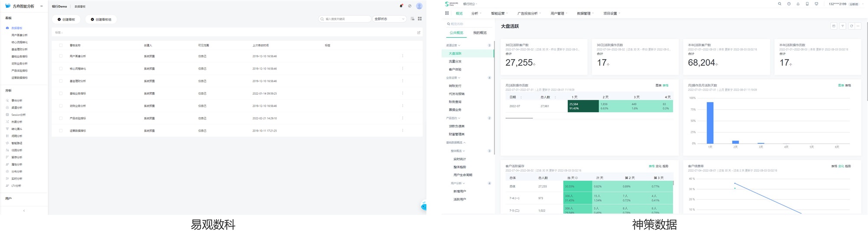Select 转账支付 in 神策 sidebar

(455, 86)
